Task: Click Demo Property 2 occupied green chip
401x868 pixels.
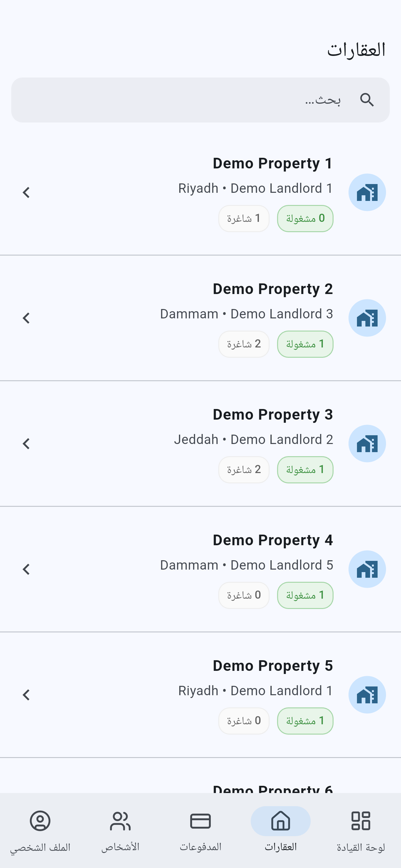Action: 305,344
